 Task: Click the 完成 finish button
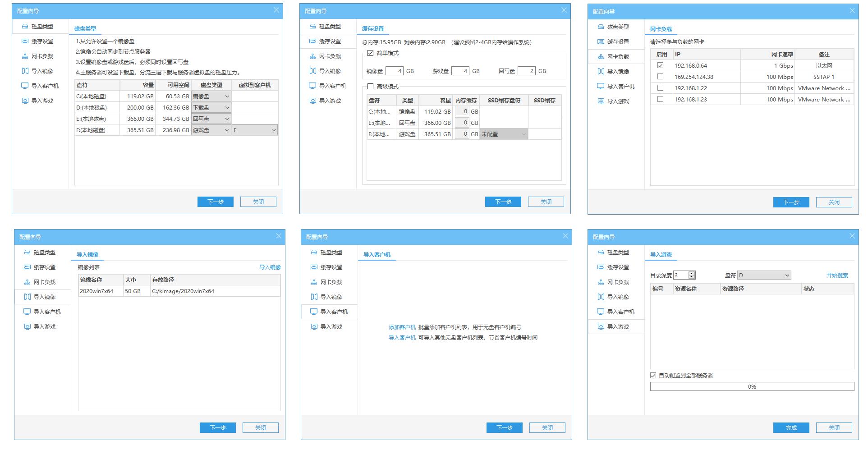coord(791,428)
